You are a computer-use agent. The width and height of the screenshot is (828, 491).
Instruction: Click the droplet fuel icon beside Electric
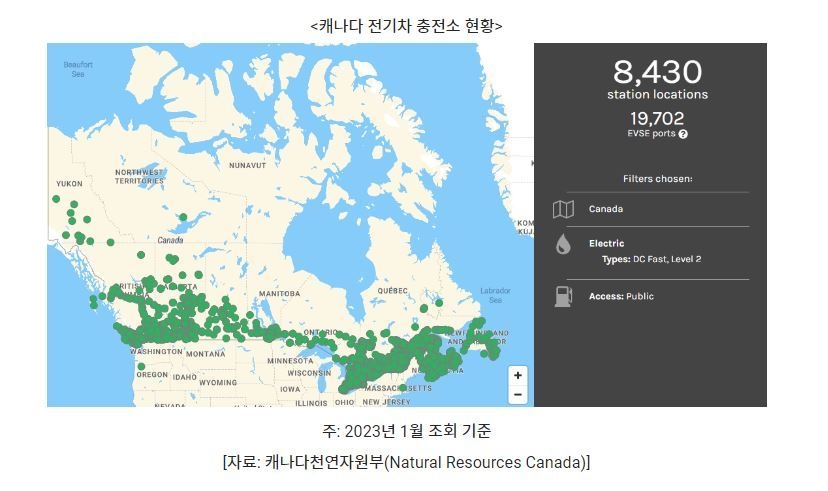563,244
